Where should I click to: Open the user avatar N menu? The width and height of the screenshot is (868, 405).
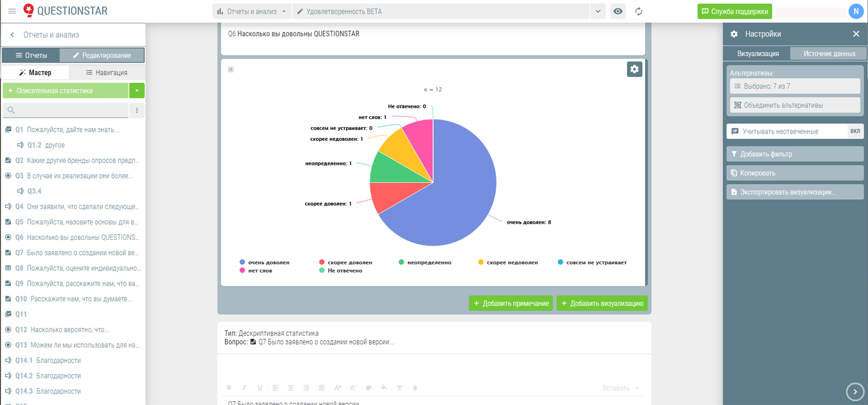[856, 11]
